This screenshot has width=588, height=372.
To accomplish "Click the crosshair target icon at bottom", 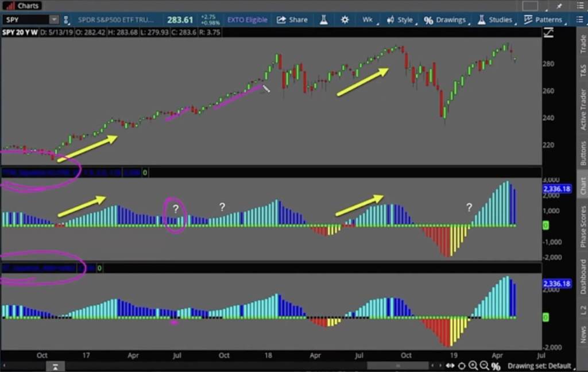I will coord(462,366).
